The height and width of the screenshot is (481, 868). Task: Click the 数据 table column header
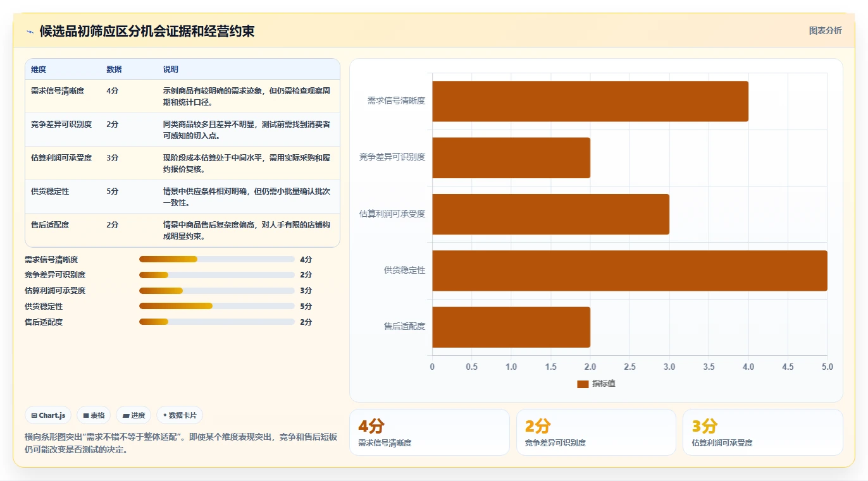click(115, 70)
